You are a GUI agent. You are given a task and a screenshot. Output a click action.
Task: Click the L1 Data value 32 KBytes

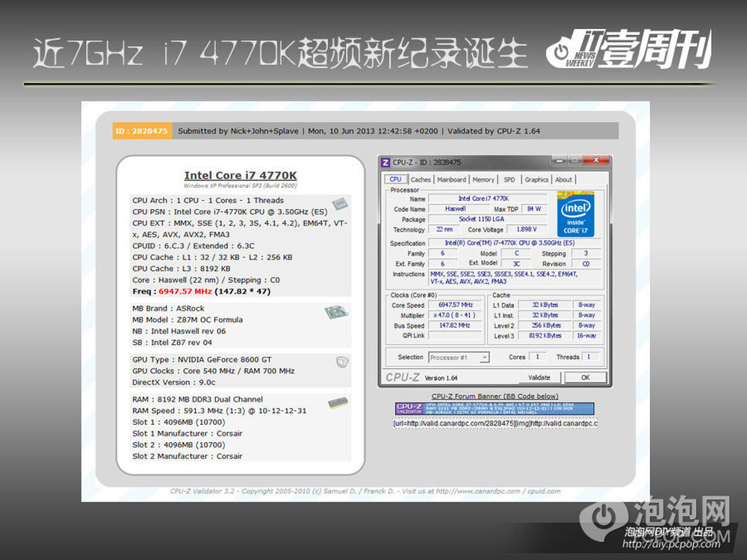545,305
